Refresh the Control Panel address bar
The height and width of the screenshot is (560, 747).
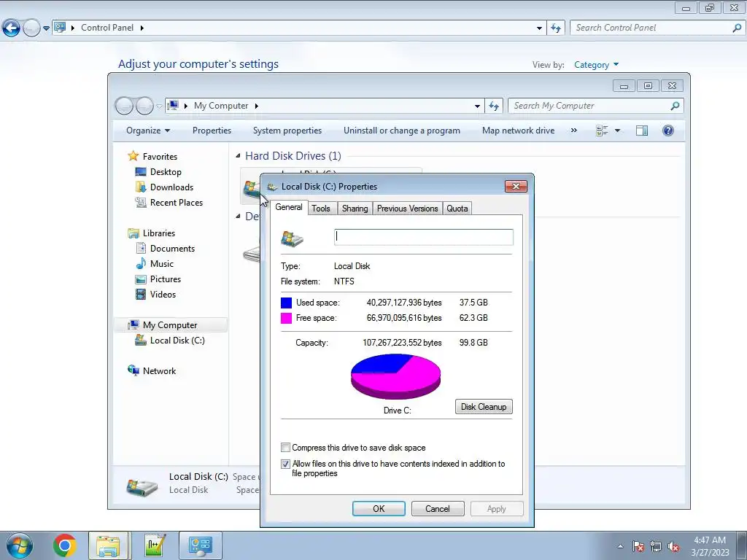point(555,28)
